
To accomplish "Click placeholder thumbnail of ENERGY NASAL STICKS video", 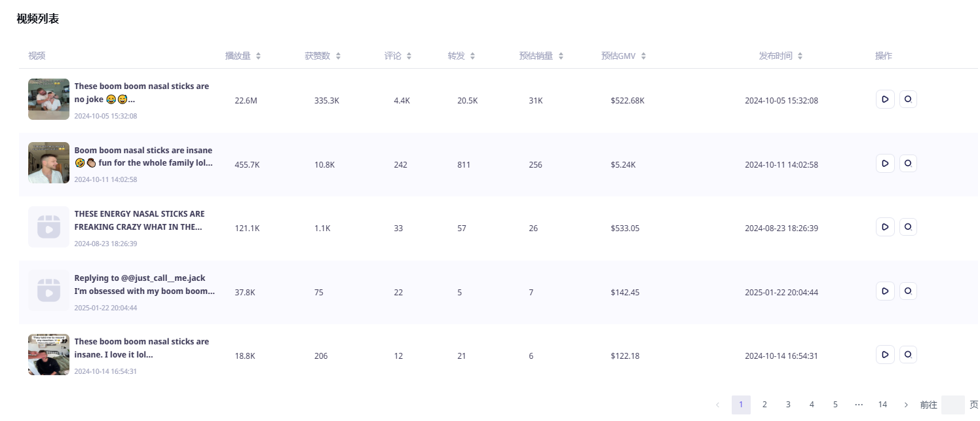I will coord(48,227).
